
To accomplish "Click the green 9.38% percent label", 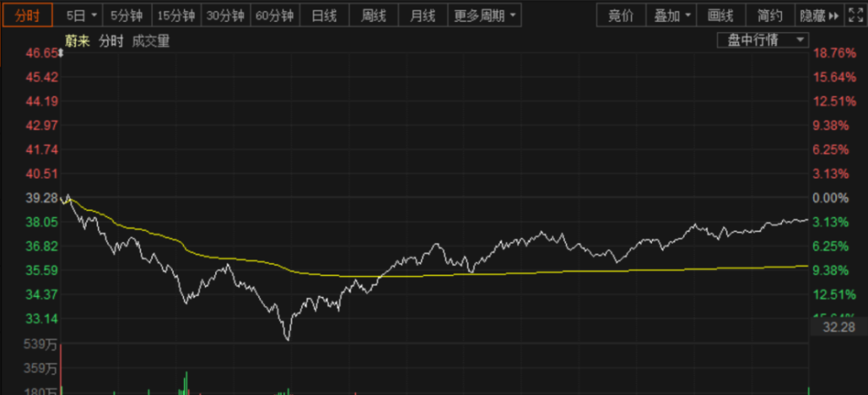I will (831, 270).
